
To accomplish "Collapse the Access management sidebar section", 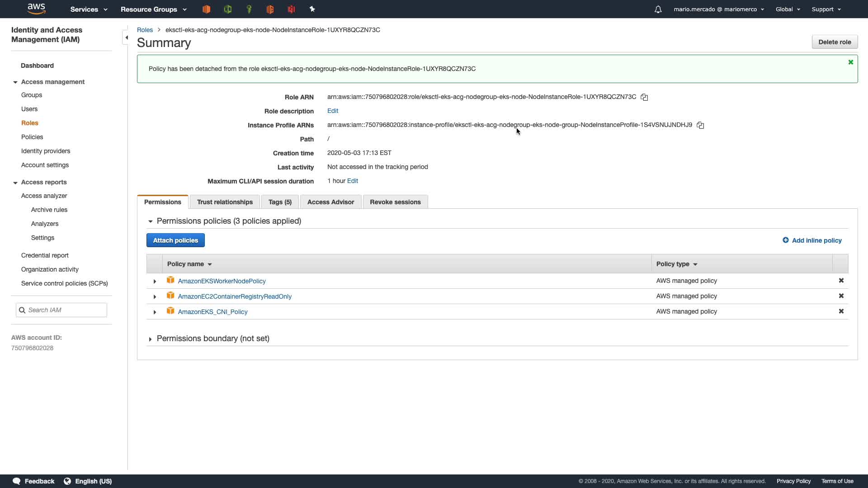I will point(15,82).
